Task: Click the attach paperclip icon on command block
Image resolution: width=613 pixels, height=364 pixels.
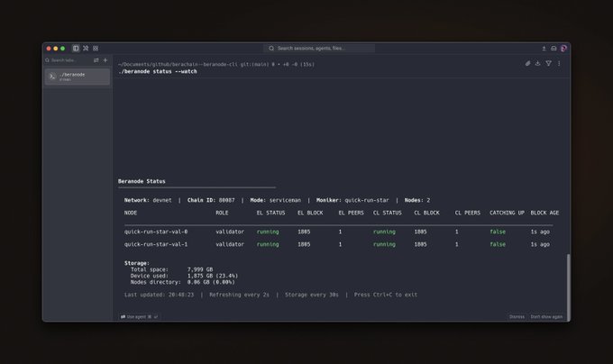Action: point(527,63)
